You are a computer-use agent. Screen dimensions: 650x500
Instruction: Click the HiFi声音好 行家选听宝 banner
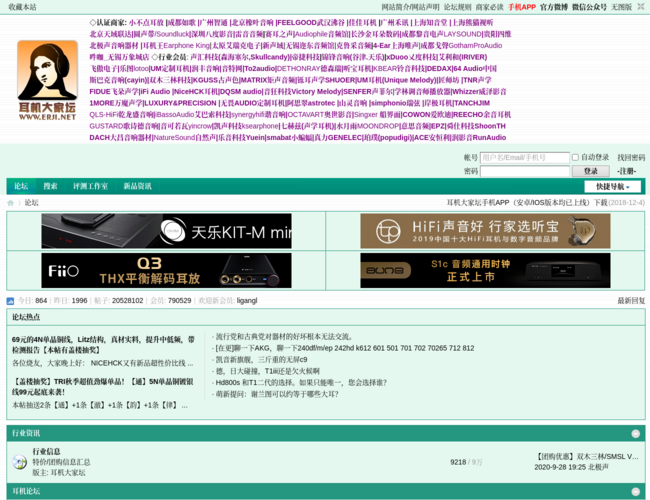485,231
